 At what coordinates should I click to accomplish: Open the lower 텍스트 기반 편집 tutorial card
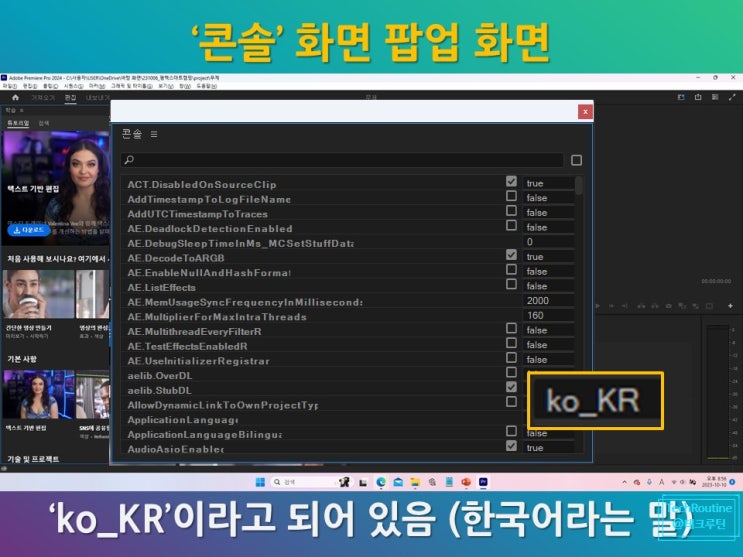[38, 395]
